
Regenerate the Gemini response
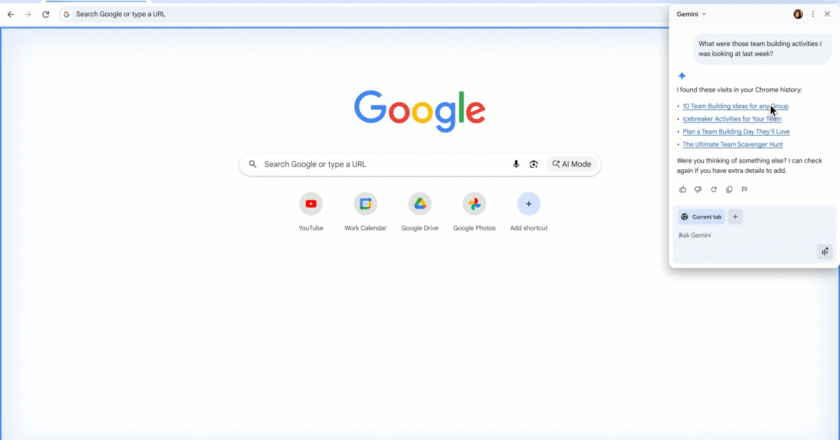coord(714,189)
